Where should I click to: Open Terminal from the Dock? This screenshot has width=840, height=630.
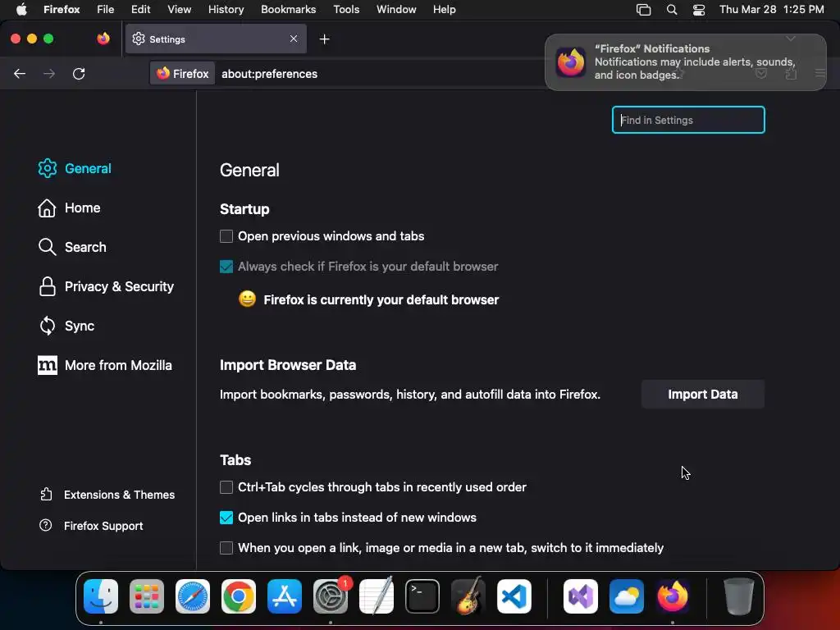click(x=422, y=596)
